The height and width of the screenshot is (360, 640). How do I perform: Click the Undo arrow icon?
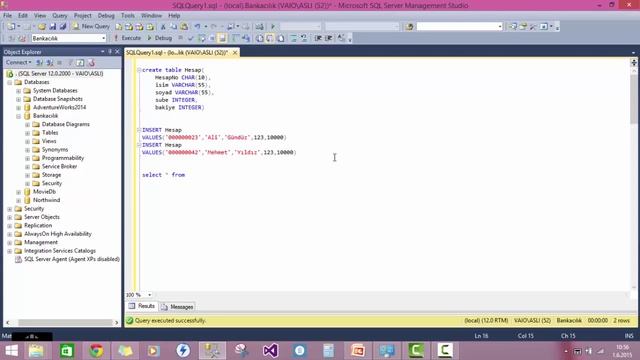tap(198, 27)
